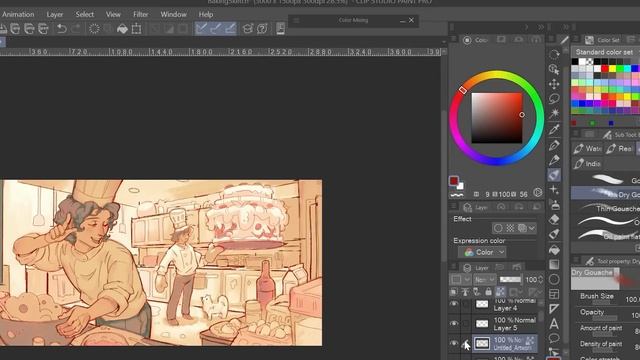Viewport: 640px width, 360px height.
Task: Select the Pencil tool
Action: (x=554, y=160)
